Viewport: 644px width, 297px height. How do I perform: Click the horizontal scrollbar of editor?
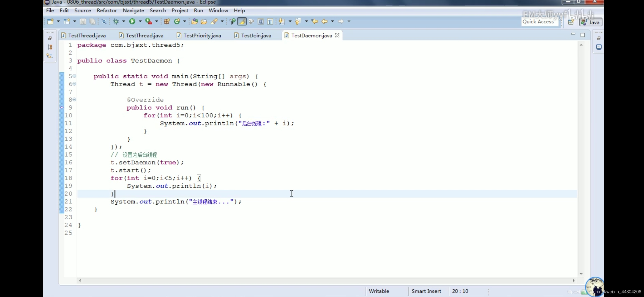coord(326,280)
